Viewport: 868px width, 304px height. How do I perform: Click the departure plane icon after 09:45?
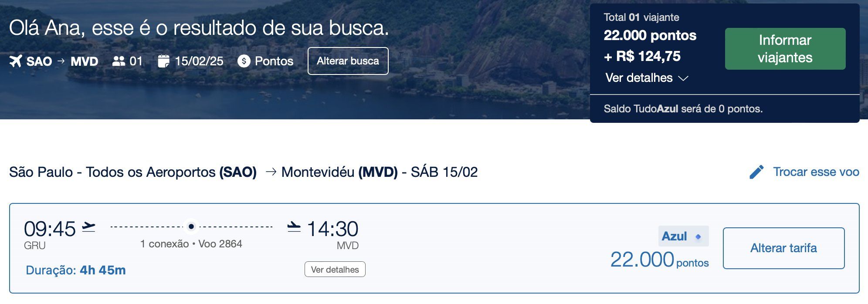tap(89, 227)
